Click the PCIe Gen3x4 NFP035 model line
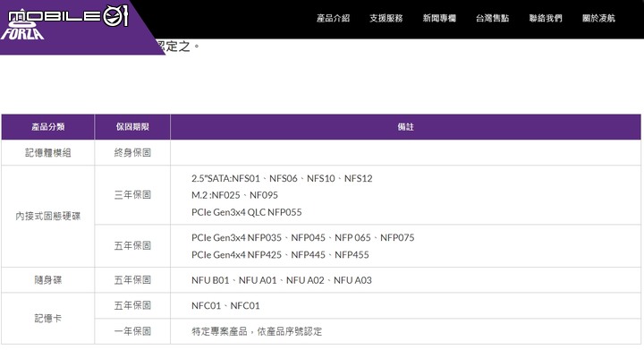644x350 pixels. click(x=302, y=238)
